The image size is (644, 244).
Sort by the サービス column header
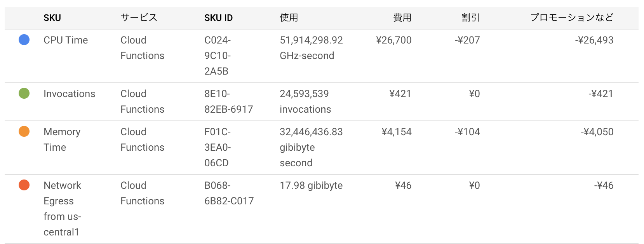139,17
